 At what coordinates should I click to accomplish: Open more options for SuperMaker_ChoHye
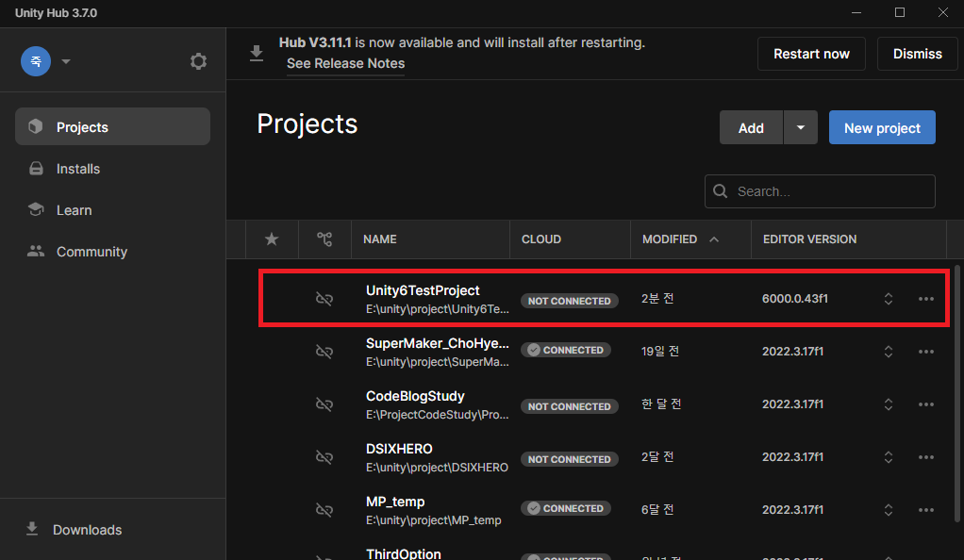click(926, 352)
